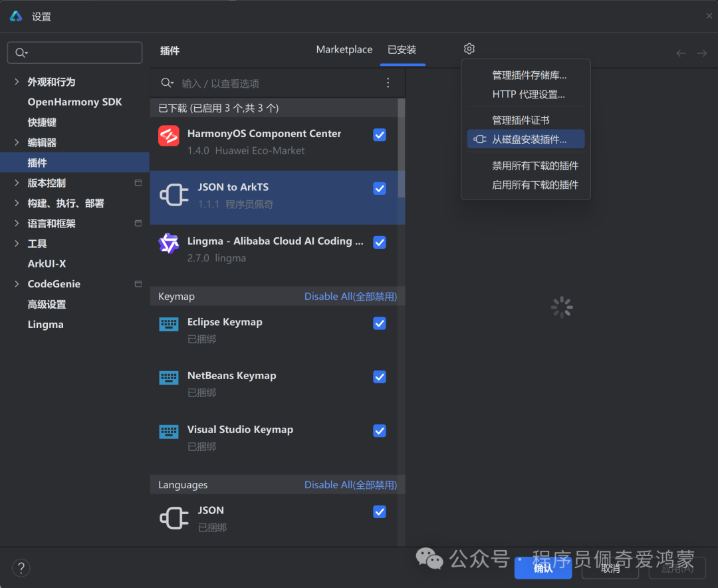
Task: Select 插件 in the settings tree
Action: [x=74, y=162]
